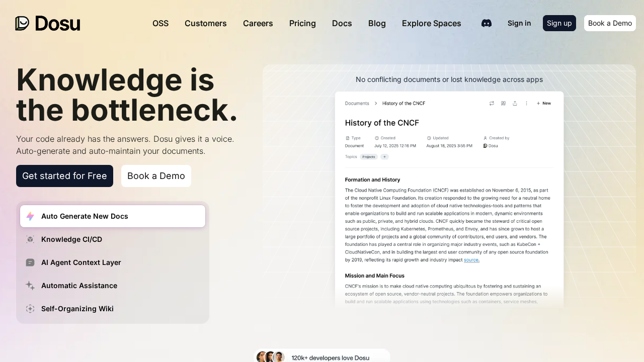
Task: Click the Automatic Assistance sparkle icon
Action: 30,286
